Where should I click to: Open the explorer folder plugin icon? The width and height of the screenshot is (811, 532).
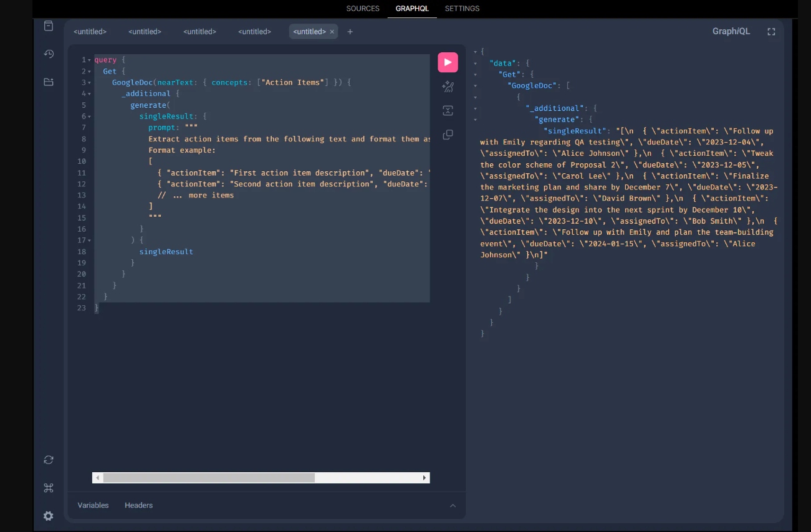[49, 82]
